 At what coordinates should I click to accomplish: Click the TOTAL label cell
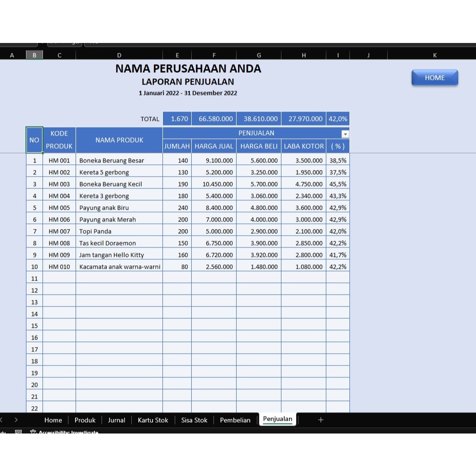[150, 119]
